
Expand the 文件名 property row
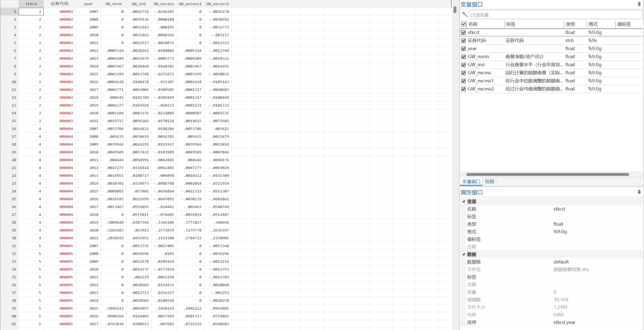(x=463, y=270)
